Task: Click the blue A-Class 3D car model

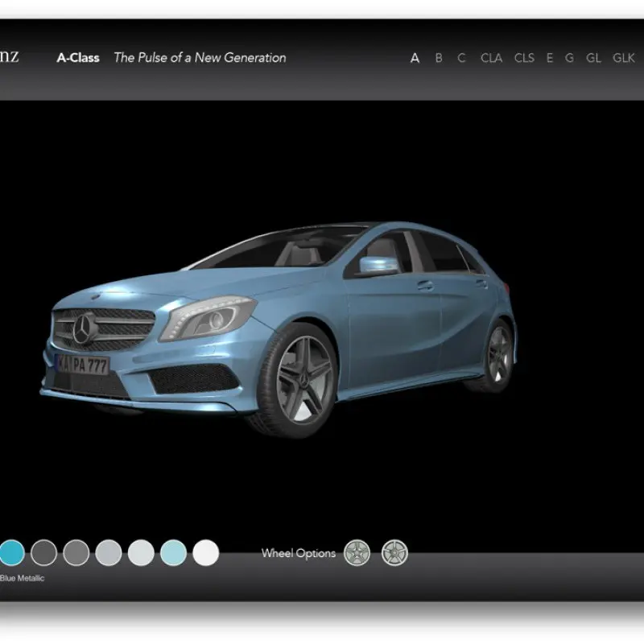Action: pyautogui.click(x=279, y=328)
